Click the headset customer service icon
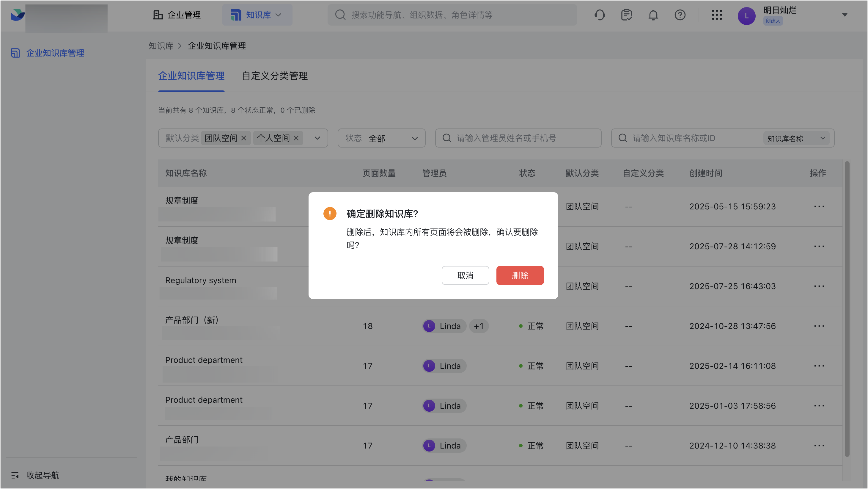This screenshot has height=489, width=868. tap(600, 15)
